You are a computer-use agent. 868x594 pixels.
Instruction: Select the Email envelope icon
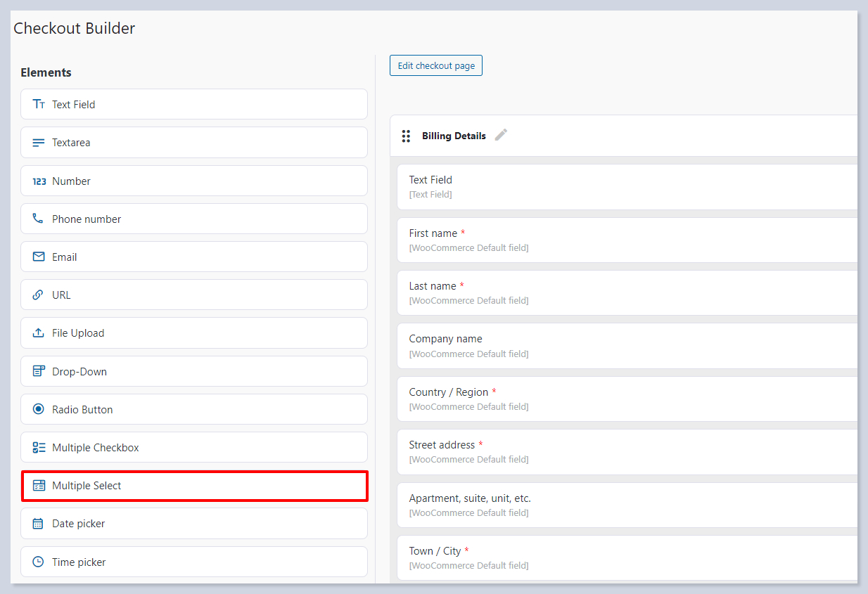pos(39,257)
